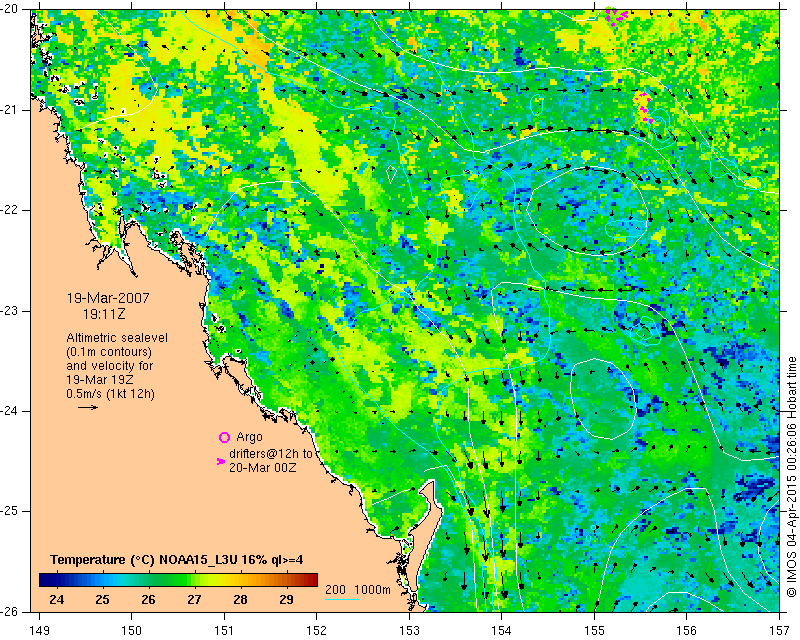
Task: Click the '156' longitude axis label
Action: tap(687, 630)
